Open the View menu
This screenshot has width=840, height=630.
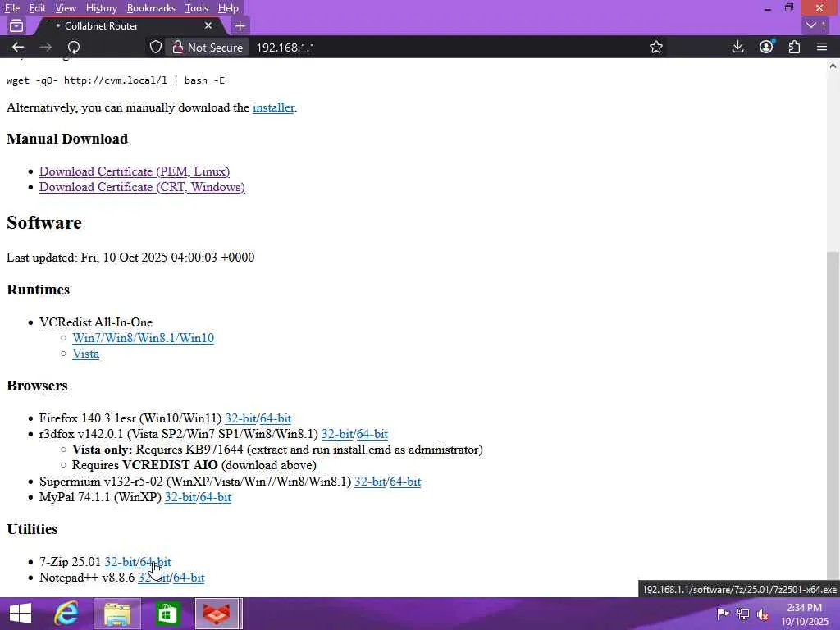pos(66,8)
